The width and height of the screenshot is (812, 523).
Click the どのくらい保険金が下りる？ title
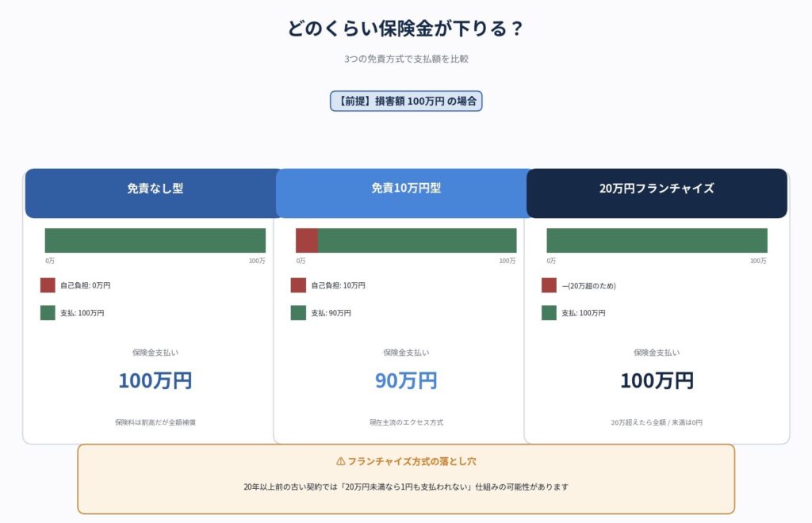coord(405,29)
